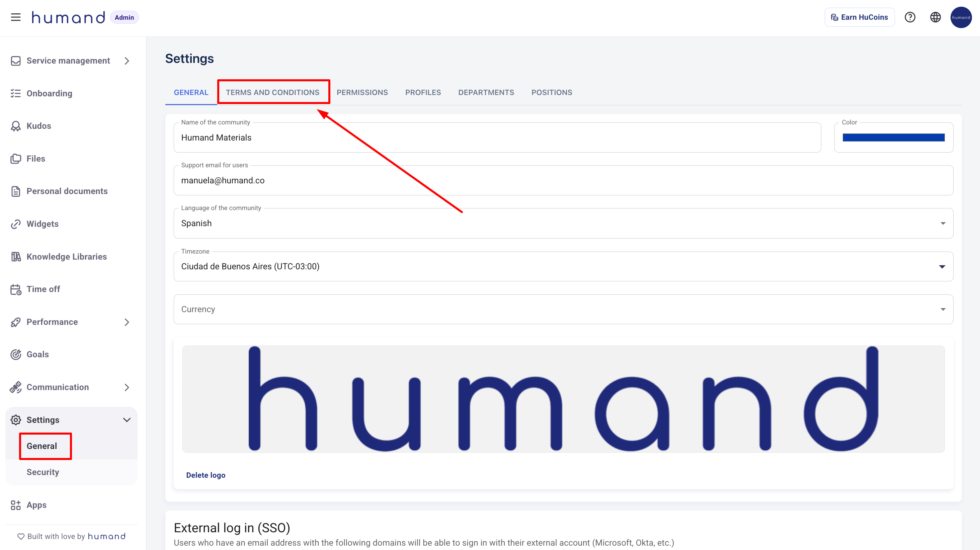Click the help question mark icon
This screenshot has width=980, height=550.
point(910,17)
